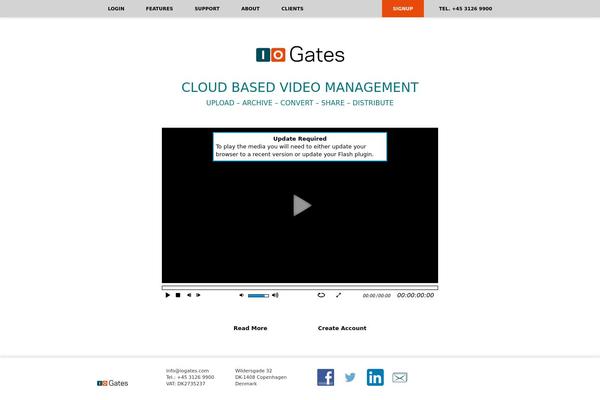Image resolution: width=600 pixels, height=400 pixels.
Task: Click the telephone number in top bar
Action: coord(465,8)
